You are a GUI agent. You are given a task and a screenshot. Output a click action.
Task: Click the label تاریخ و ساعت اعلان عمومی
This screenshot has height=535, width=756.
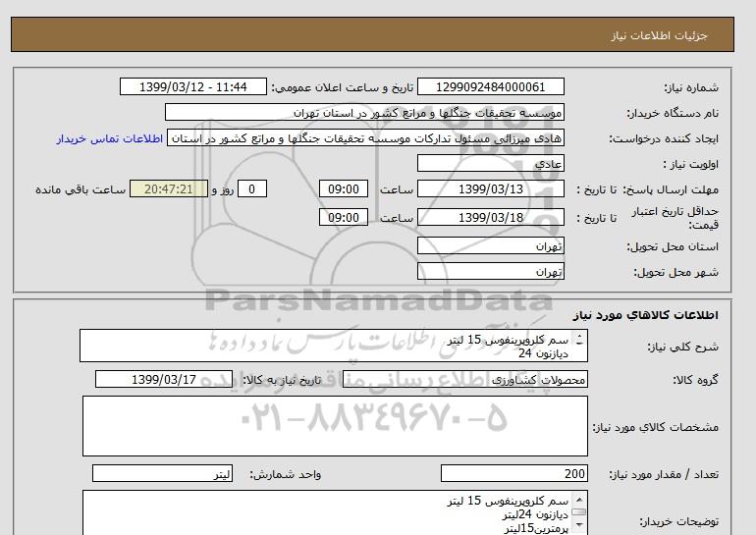(343, 87)
